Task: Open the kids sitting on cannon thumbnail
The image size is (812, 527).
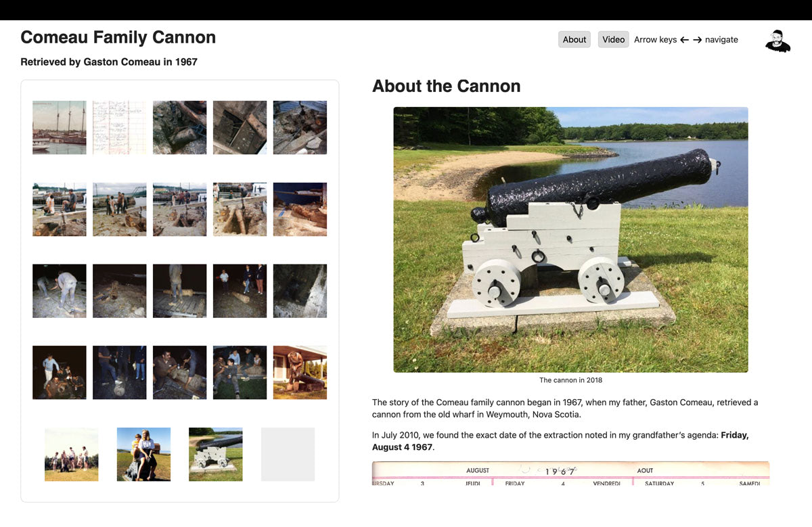Action: [x=143, y=454]
